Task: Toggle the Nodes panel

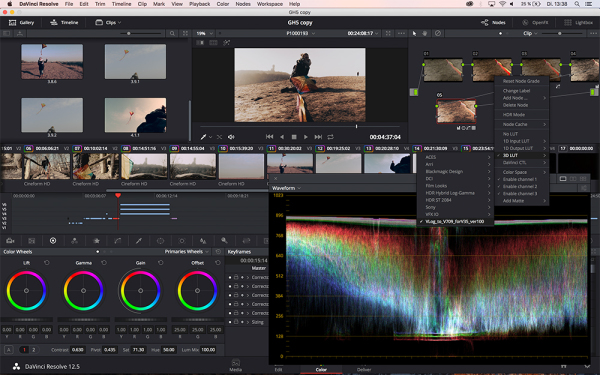Action: coord(493,23)
